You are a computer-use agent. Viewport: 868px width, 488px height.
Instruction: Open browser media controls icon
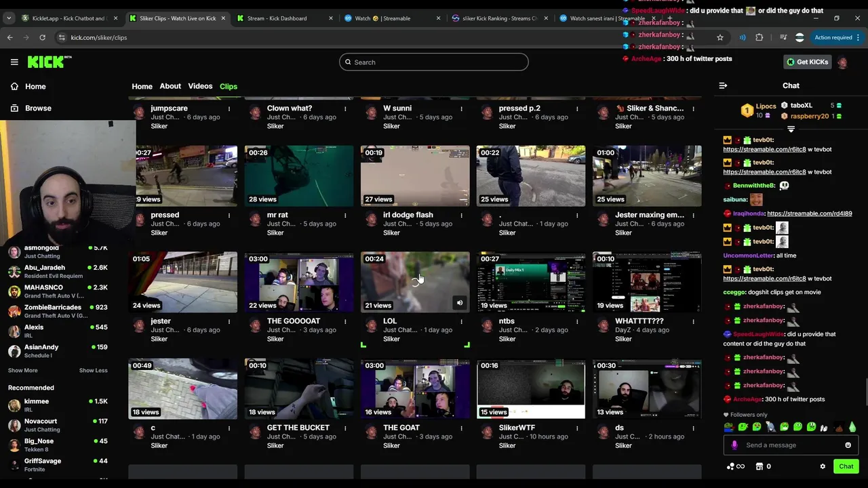click(x=783, y=37)
